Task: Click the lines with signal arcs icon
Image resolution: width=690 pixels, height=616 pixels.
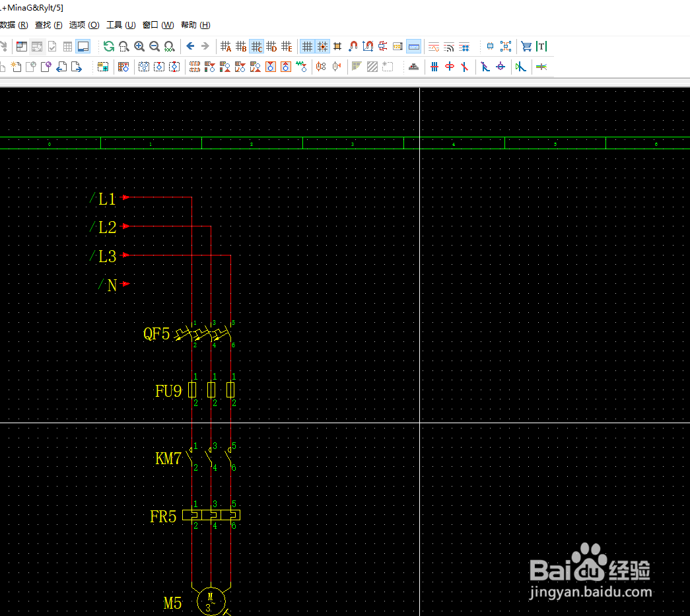Action: (x=449, y=46)
